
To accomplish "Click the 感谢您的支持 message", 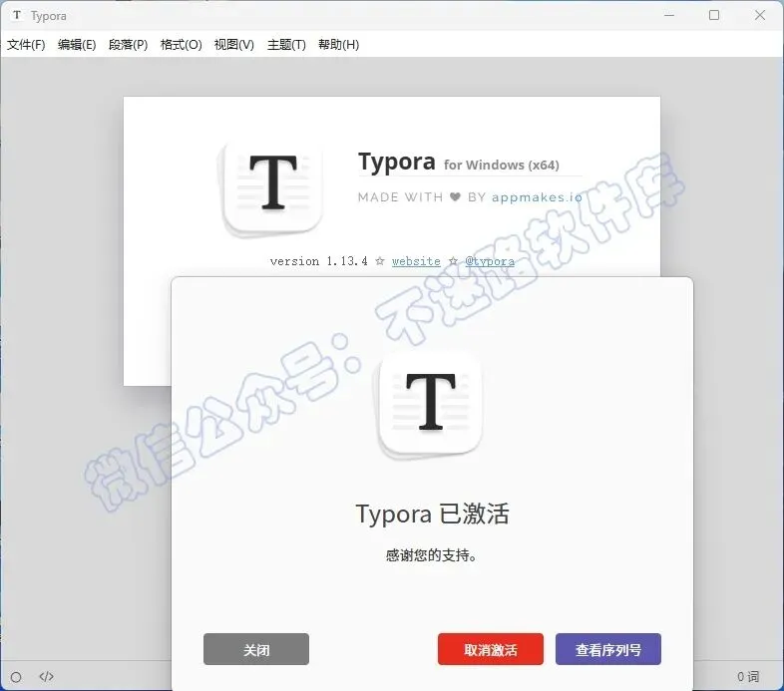I will pyautogui.click(x=432, y=555).
